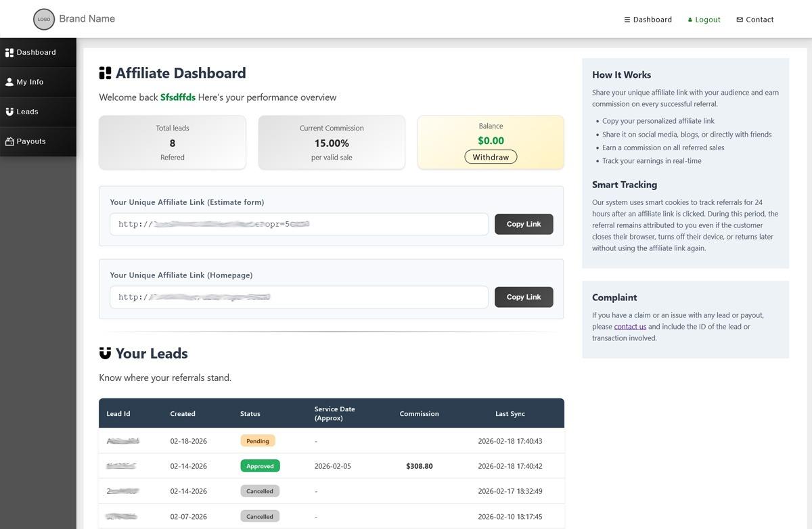Click the Payouts icon in the sidebar
The image size is (812, 529).
pyautogui.click(x=8, y=141)
